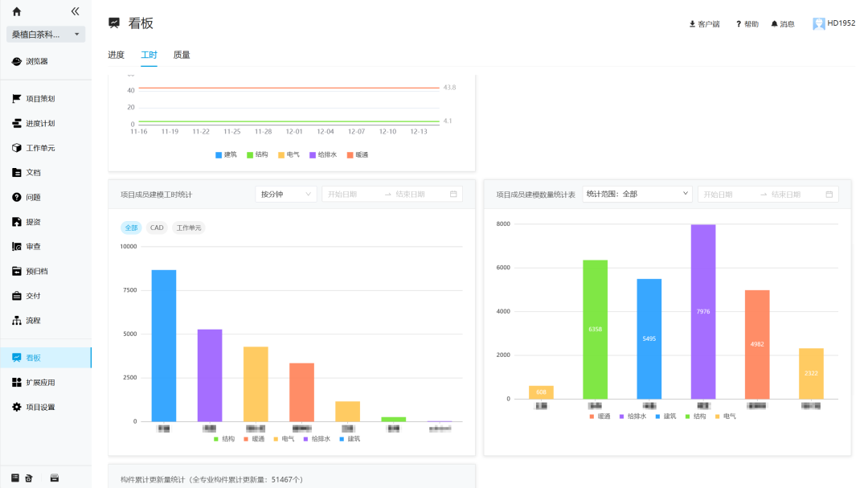Screen dimensions: 868x488
Task: Open the project selector dropdown 桑植白茶科...
Action: (x=46, y=35)
